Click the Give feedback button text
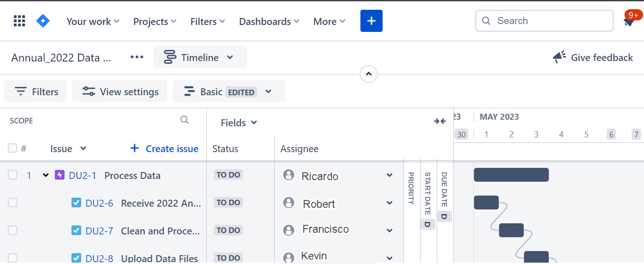 pos(602,57)
